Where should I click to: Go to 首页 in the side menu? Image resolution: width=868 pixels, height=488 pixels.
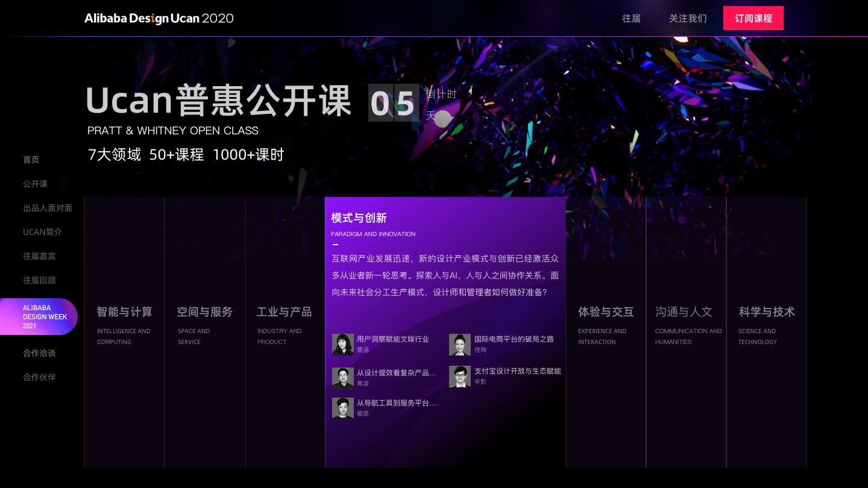(31, 160)
